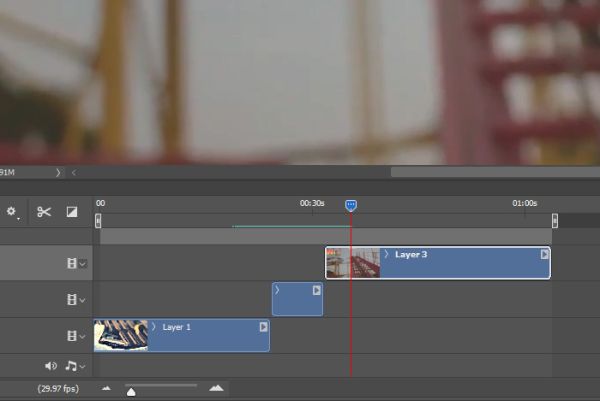Click the timeline zoom slider handle

[131, 392]
